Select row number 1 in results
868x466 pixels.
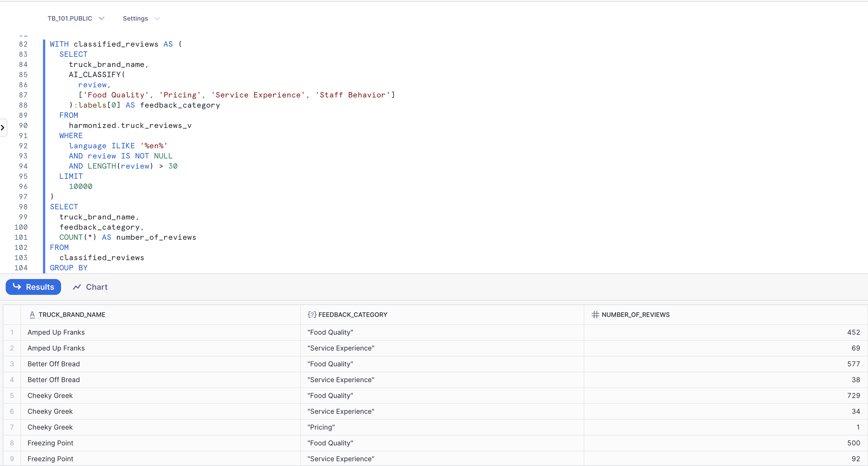(x=12, y=332)
